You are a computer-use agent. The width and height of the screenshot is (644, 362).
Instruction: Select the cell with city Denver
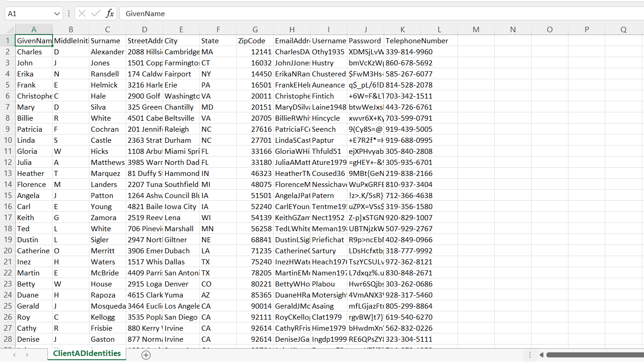pos(181,284)
